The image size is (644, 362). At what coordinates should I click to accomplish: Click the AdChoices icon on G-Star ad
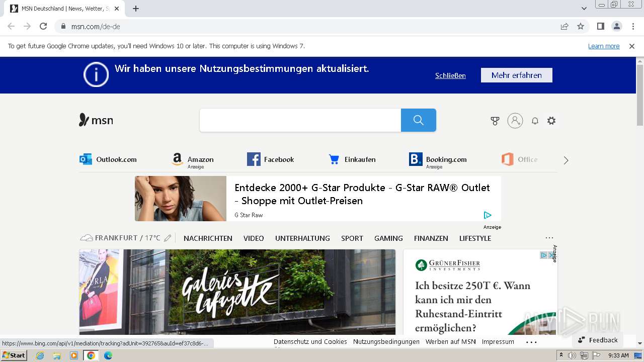[487, 215]
